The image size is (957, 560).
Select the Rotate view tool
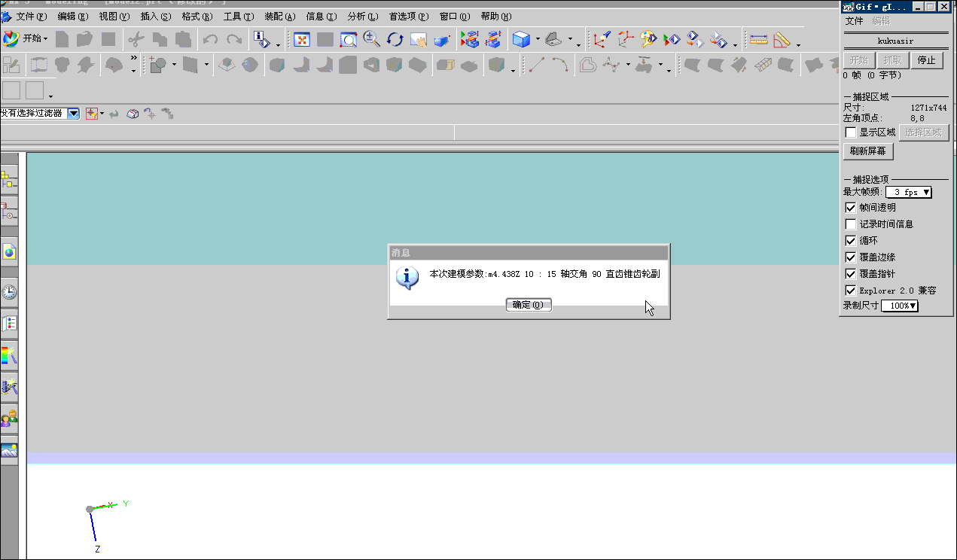coord(395,39)
